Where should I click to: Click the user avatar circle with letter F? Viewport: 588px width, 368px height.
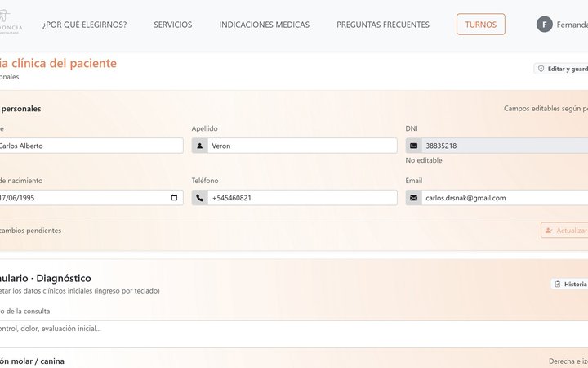click(x=545, y=25)
